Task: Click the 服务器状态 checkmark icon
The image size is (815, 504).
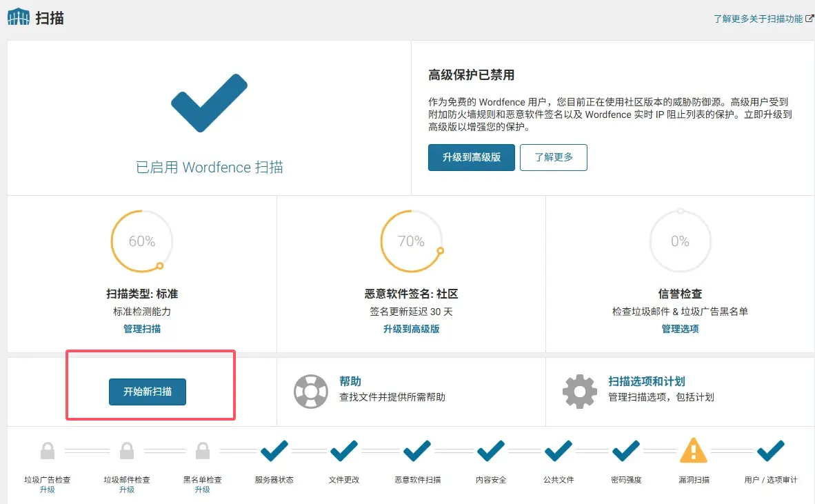Action: 274,450
